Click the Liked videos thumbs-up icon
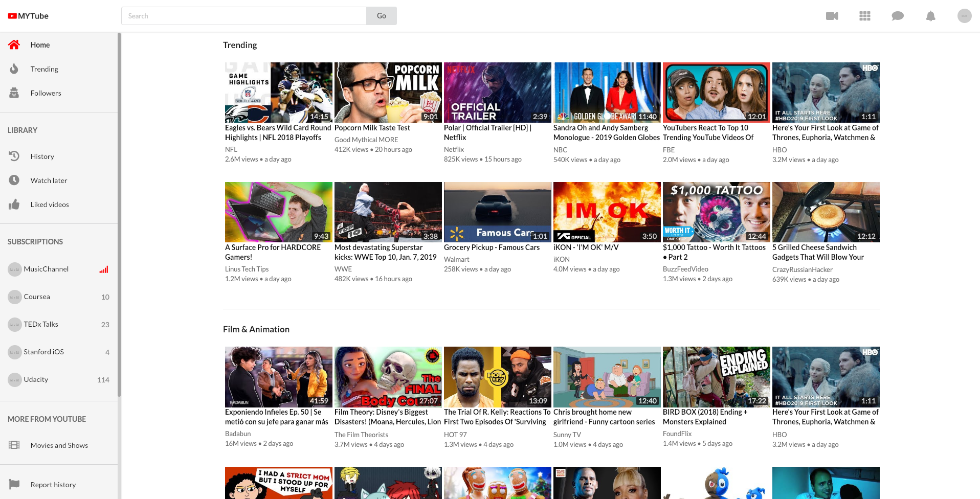Viewport: 980px width, 499px height. coord(14,204)
